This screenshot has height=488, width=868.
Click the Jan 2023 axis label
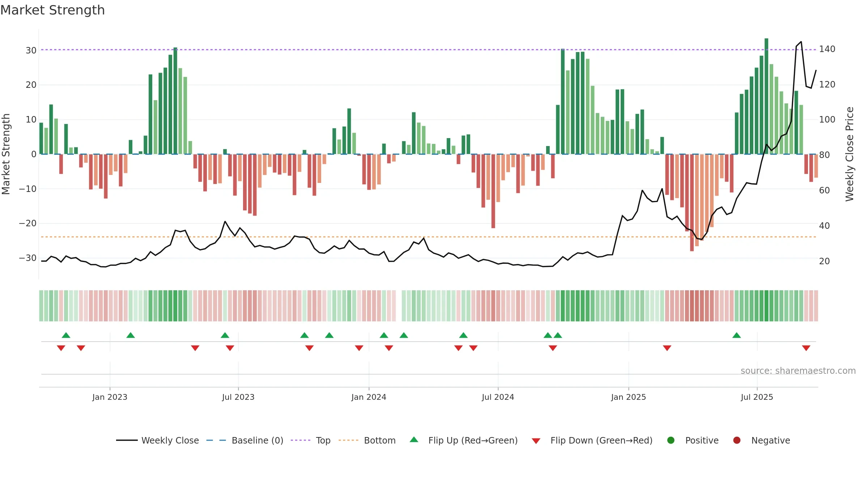coord(110,397)
